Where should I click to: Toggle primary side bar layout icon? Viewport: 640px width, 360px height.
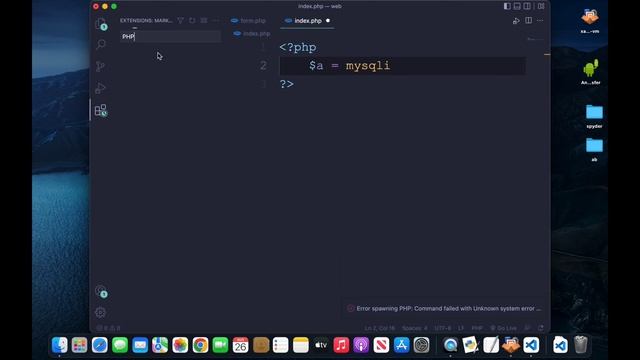click(x=507, y=6)
